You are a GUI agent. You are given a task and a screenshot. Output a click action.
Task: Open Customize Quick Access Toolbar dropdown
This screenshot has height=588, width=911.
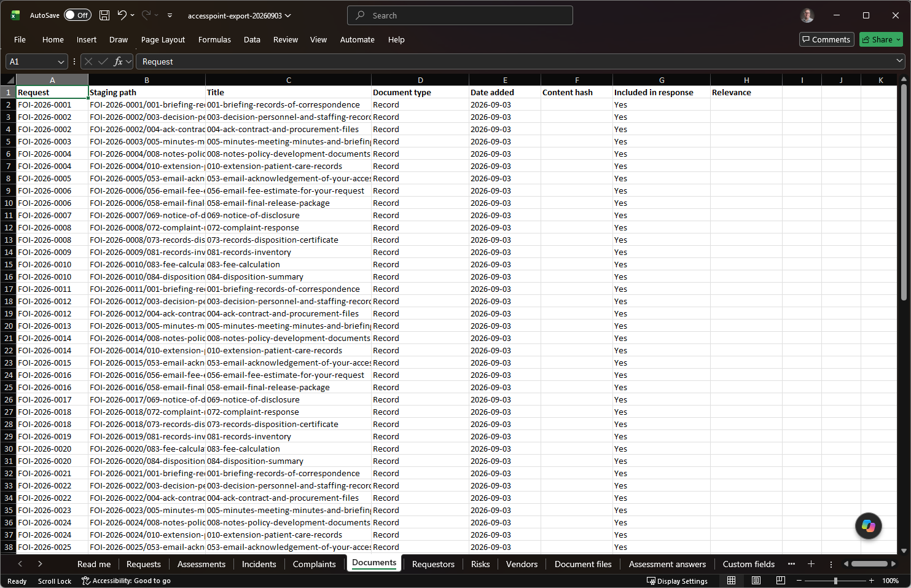(x=170, y=15)
